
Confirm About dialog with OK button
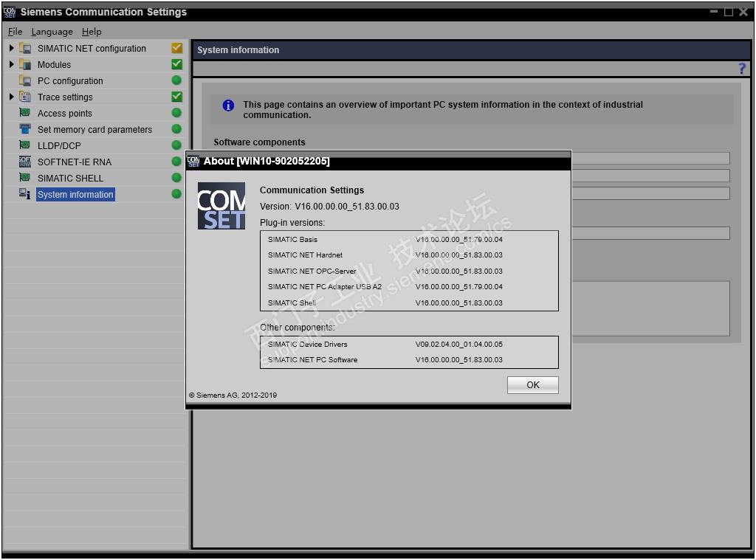tap(533, 385)
